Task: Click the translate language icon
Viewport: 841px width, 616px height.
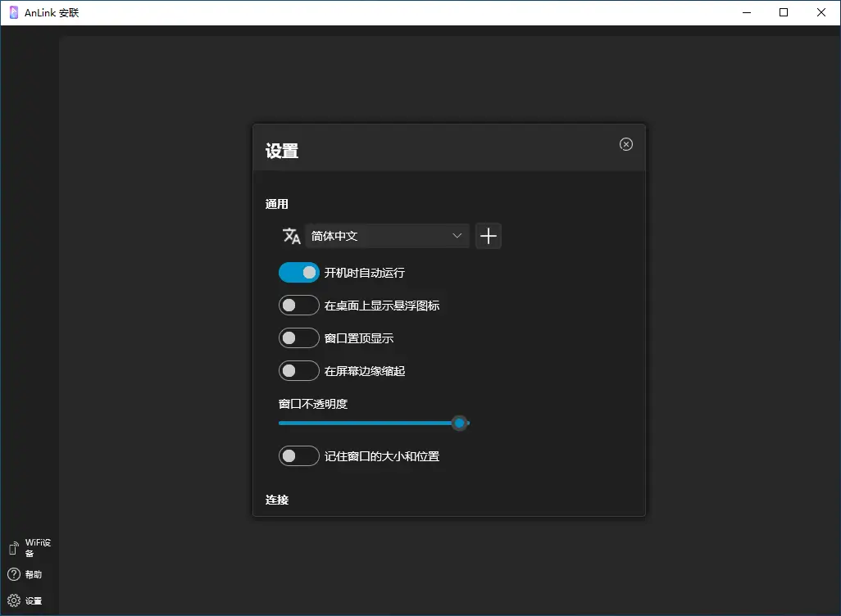Action: pos(291,236)
